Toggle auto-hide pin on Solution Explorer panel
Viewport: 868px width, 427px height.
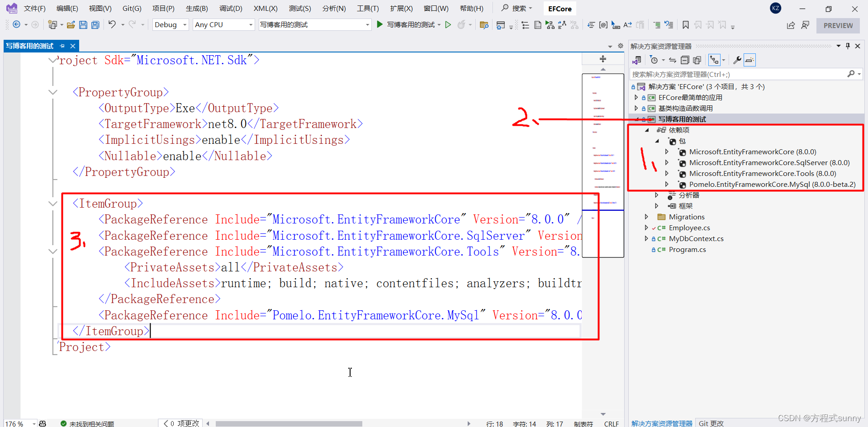pos(848,46)
